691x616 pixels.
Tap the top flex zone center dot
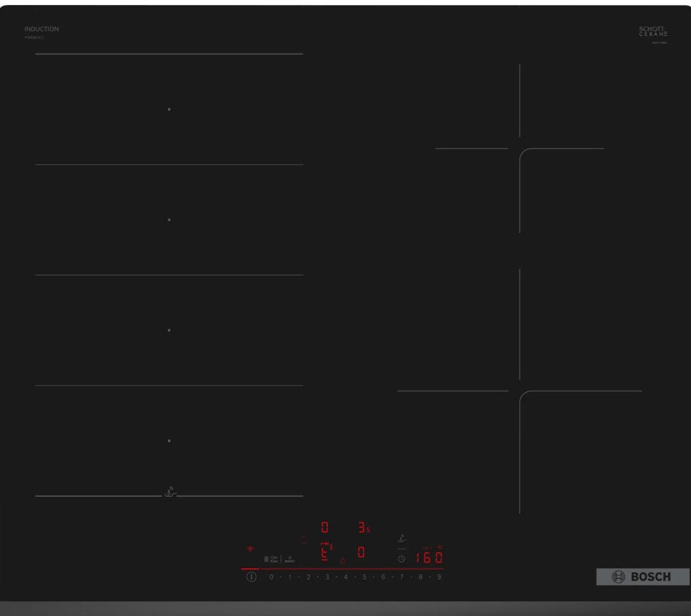[169, 109]
